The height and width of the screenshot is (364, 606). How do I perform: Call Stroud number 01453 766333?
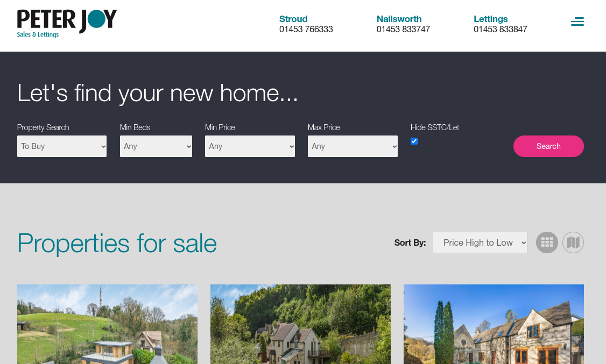click(x=306, y=30)
